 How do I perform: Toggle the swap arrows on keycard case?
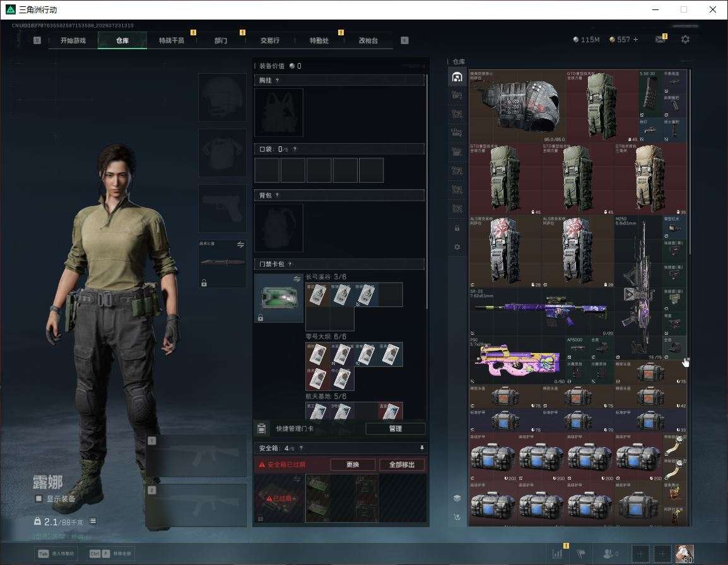pos(296,279)
